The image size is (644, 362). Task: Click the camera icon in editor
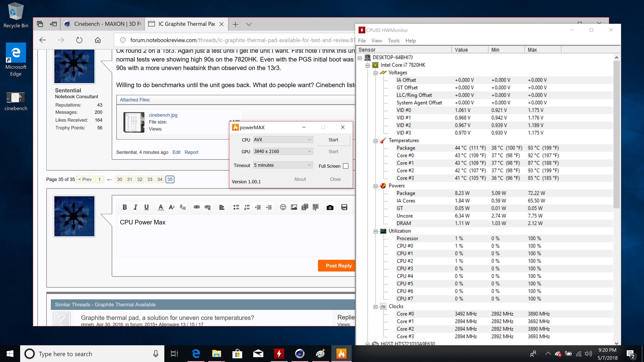coord(330,207)
